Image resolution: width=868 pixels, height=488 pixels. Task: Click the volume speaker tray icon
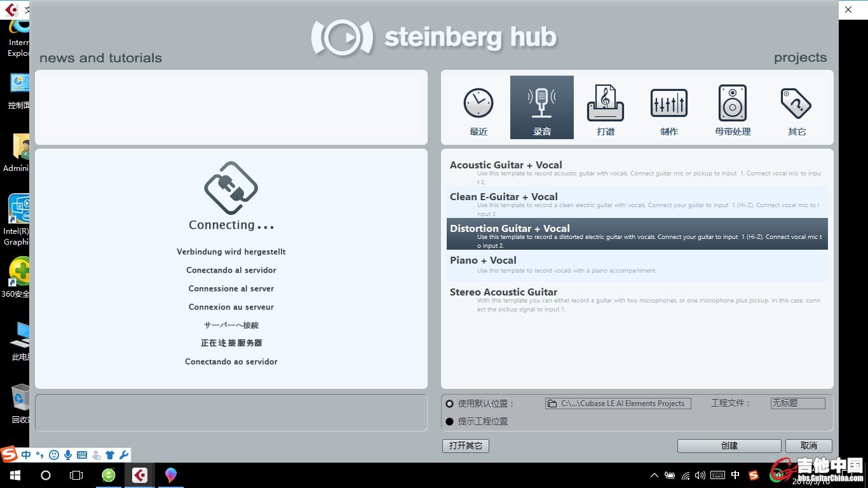click(700, 475)
